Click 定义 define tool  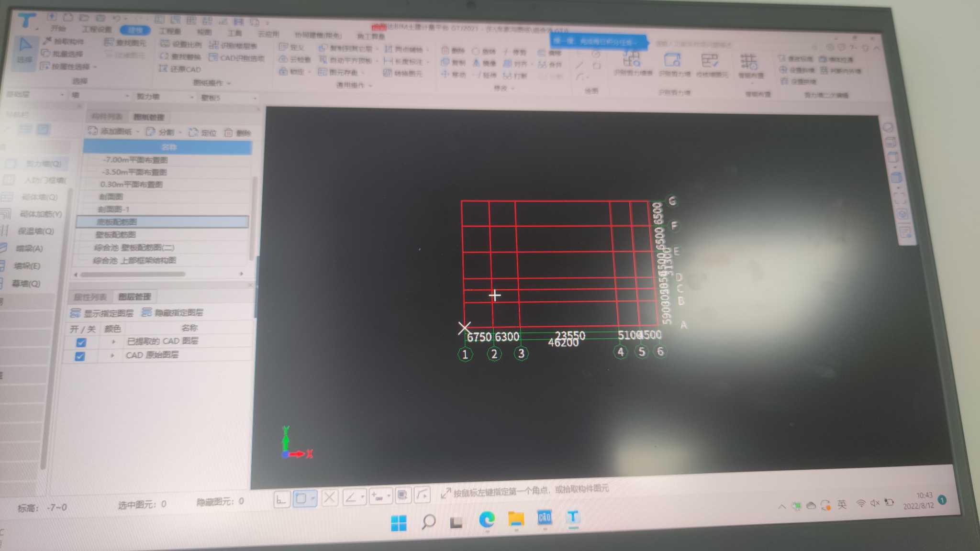point(292,47)
